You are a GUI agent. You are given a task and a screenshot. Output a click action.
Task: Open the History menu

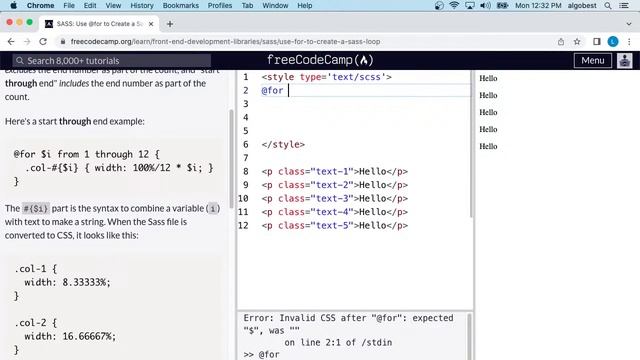[x=142, y=5]
